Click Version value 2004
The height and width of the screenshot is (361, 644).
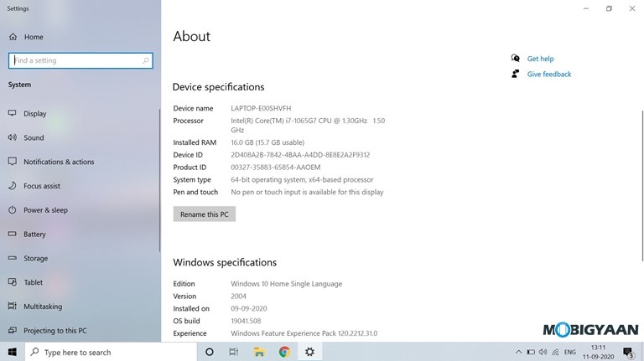[x=238, y=297]
